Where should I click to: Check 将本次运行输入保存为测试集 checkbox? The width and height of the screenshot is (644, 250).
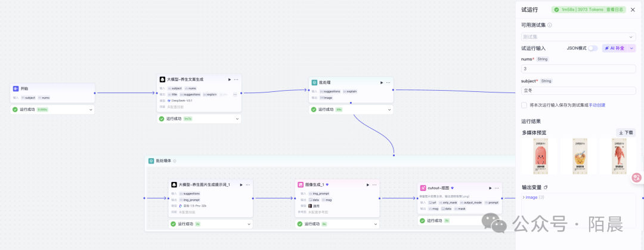524,105
